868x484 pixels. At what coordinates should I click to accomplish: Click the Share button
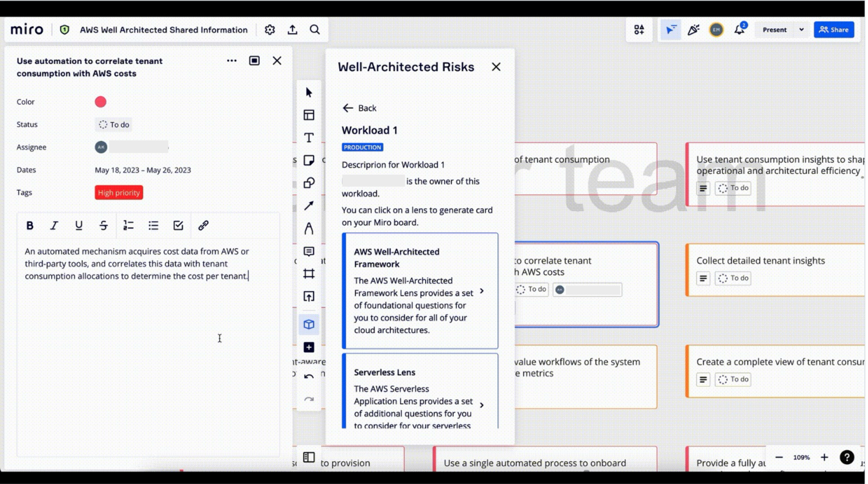click(833, 29)
